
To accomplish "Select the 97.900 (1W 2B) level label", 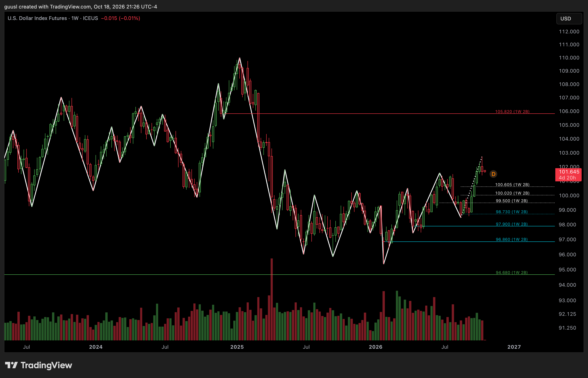I will point(512,224).
